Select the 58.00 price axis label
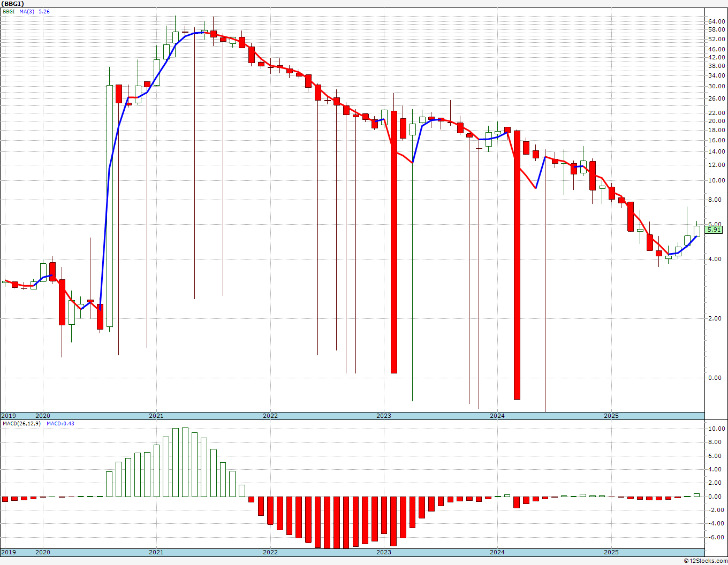728x565 pixels. coord(716,30)
